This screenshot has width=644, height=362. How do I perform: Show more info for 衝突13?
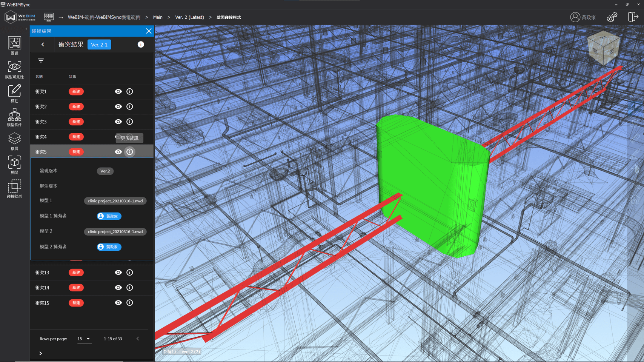click(x=130, y=273)
